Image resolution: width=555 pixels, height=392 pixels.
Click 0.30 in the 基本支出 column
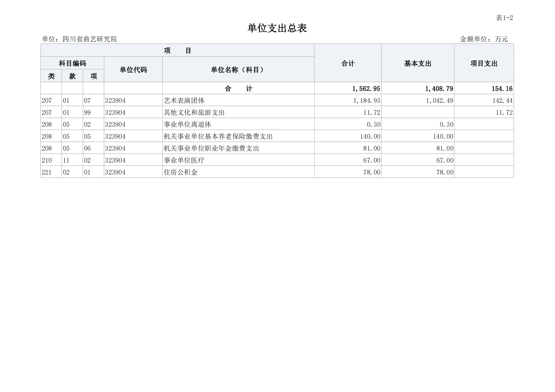[x=447, y=125]
